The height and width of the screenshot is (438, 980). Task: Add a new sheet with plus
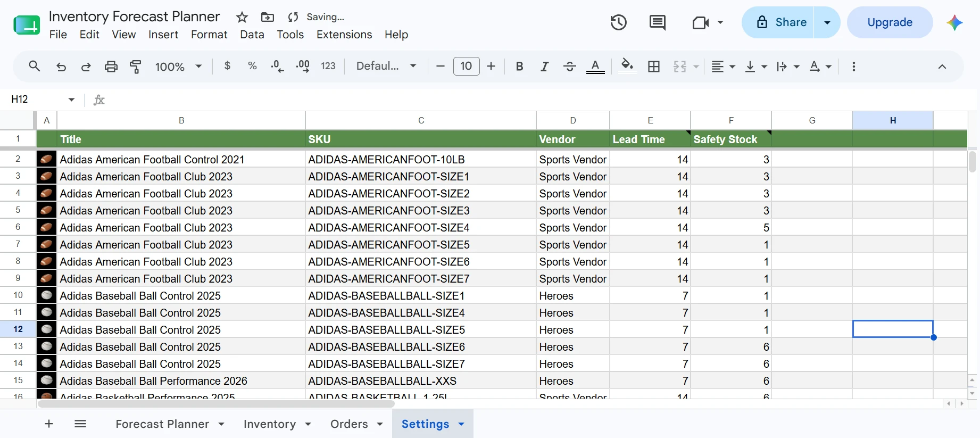49,424
